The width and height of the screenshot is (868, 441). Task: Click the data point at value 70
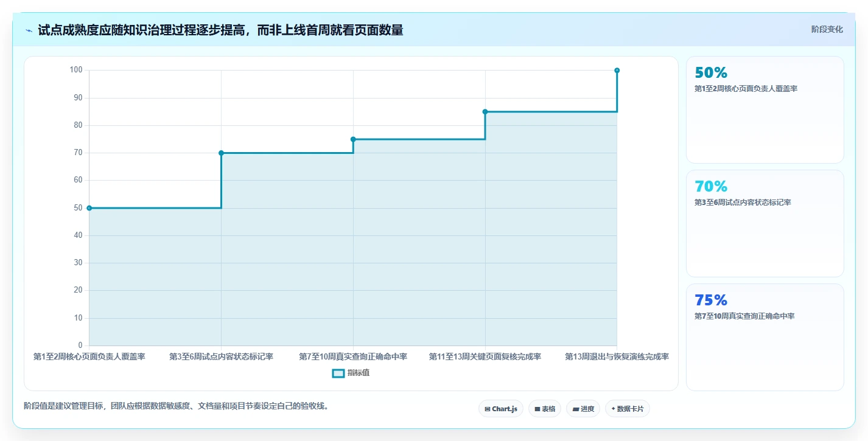coord(221,153)
